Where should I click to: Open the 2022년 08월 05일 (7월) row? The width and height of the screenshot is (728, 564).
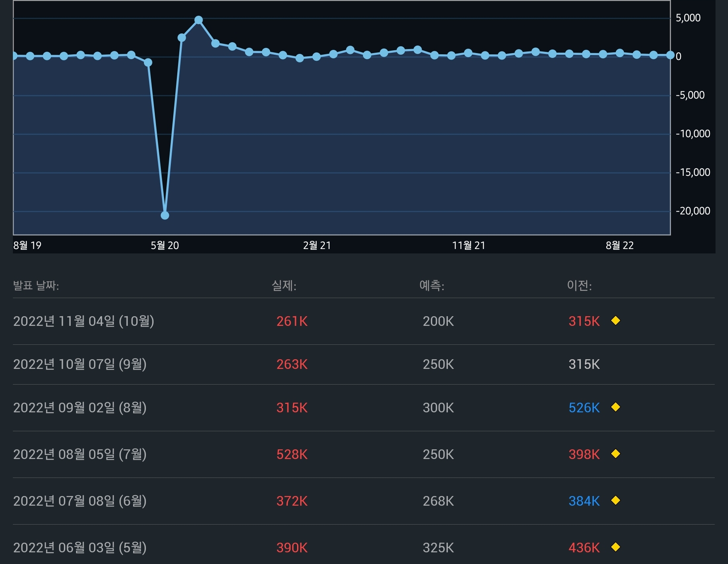click(x=363, y=455)
